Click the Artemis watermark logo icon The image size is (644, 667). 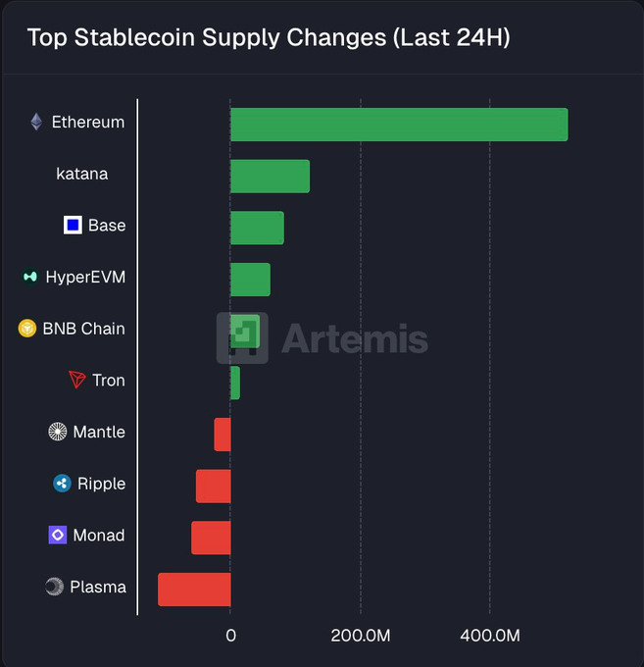pyautogui.click(x=242, y=338)
